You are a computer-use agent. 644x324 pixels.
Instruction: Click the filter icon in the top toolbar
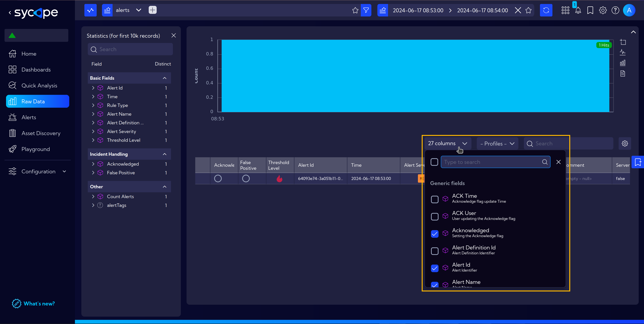366,10
